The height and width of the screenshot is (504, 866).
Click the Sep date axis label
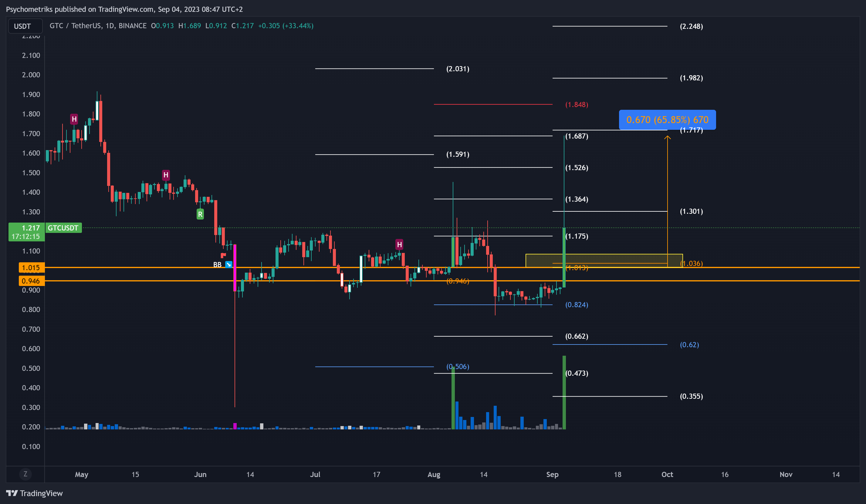552,475
